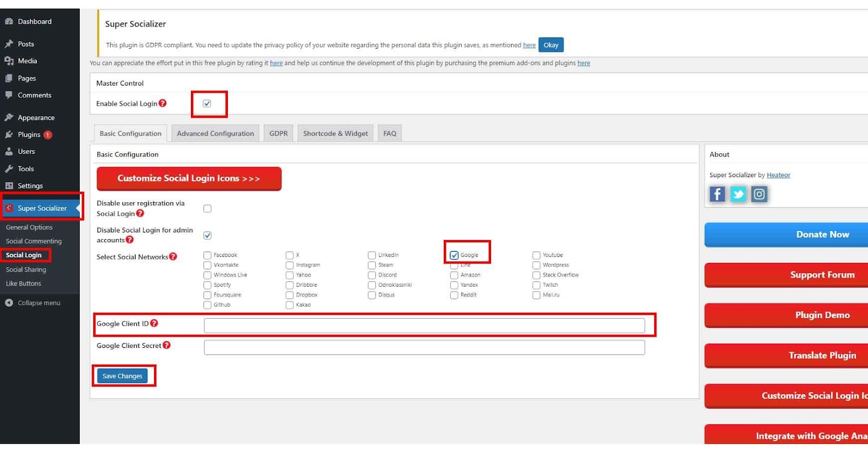Click help icon beside Google Client ID
Screen dimensions: 868x452
click(154, 323)
